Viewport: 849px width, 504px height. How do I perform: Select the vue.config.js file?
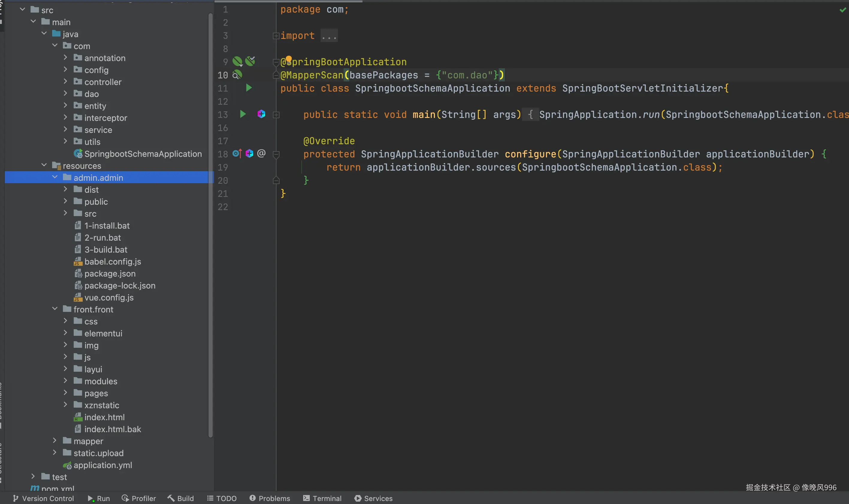click(109, 297)
